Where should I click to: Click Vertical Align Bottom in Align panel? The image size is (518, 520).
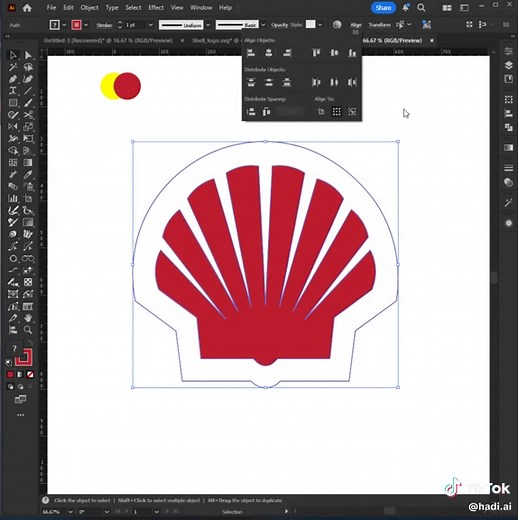[352, 53]
